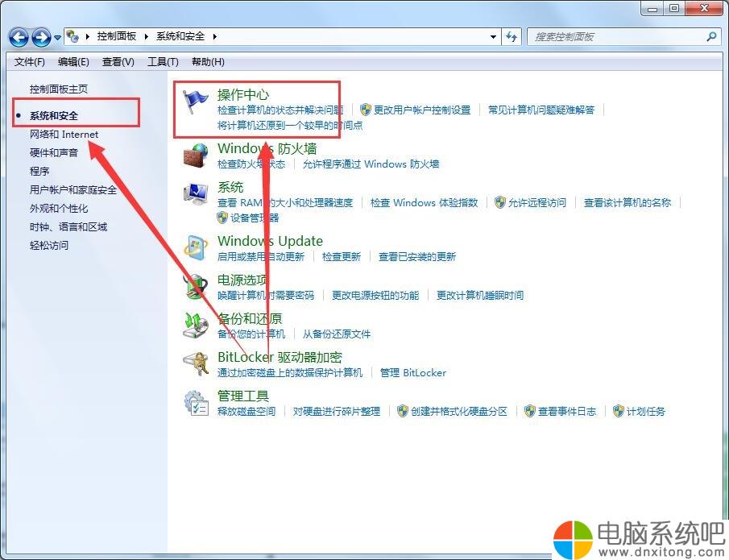
Task: Click the System computer monitor icon
Action: (x=196, y=194)
